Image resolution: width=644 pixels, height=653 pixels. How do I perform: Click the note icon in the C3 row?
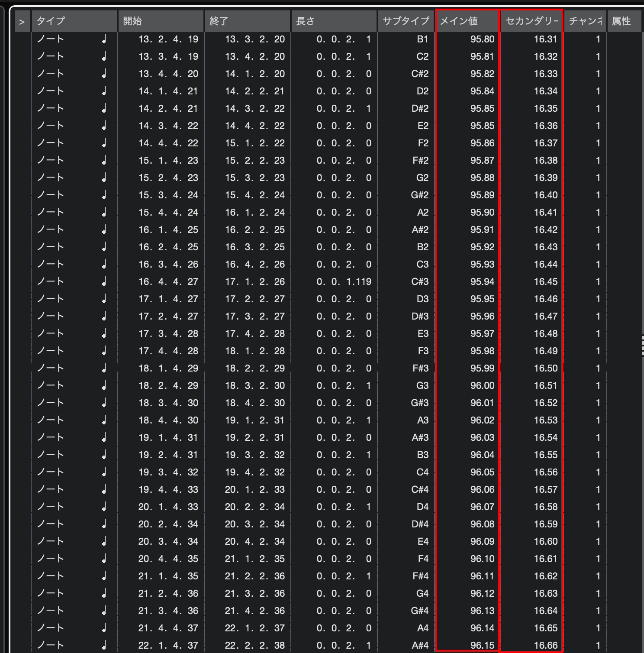(104, 265)
